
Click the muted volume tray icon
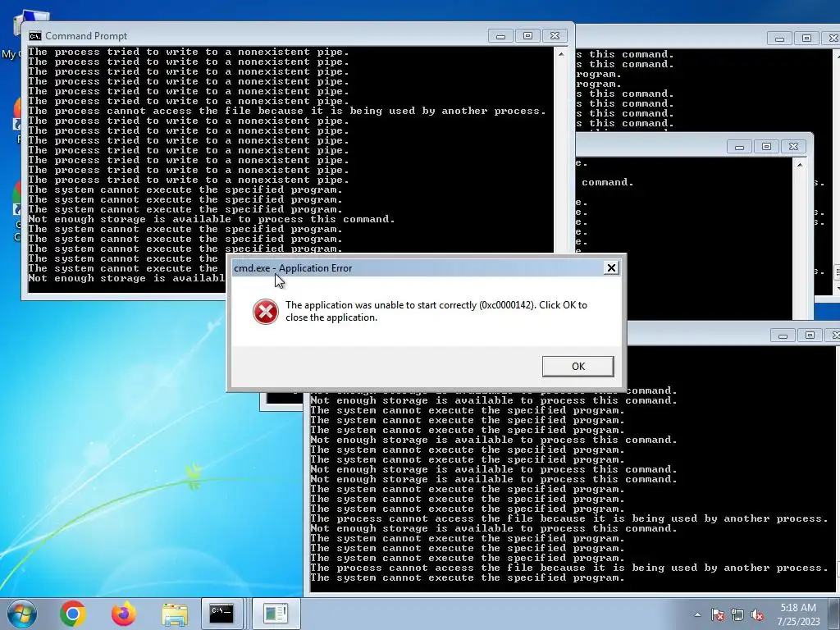(x=757, y=614)
